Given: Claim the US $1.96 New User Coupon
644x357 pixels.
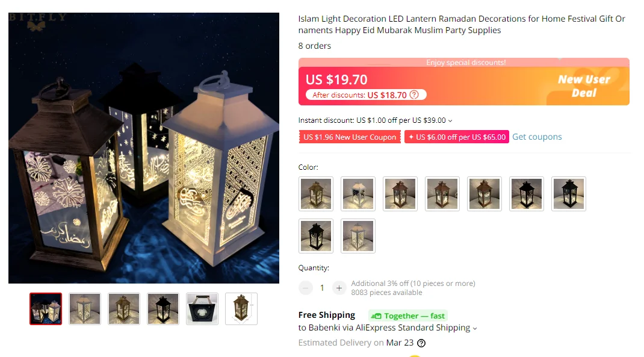Looking at the screenshot, I should pos(350,137).
